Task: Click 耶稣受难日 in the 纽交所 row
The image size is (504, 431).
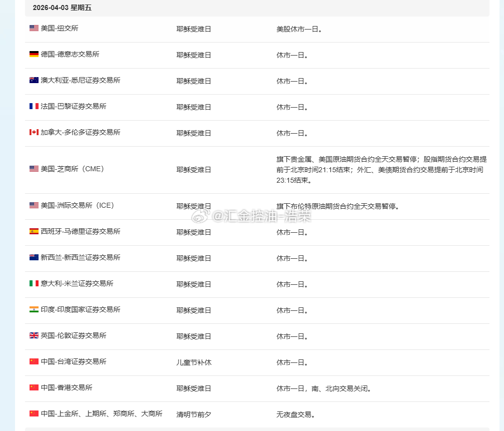Action: click(193, 29)
